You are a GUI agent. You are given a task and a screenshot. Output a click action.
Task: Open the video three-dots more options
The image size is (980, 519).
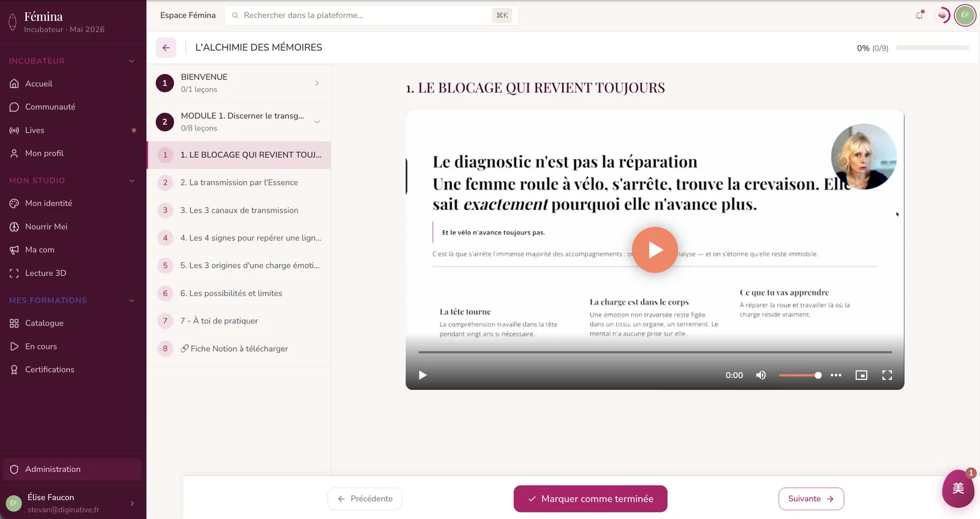click(836, 375)
